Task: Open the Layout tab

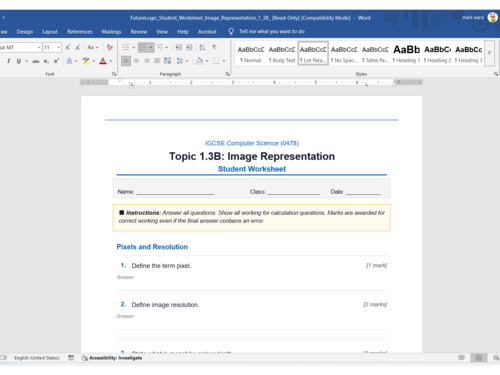Action: coord(50,32)
